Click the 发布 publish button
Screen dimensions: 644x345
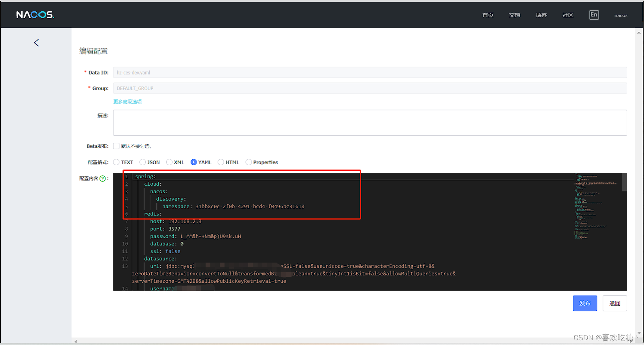tap(585, 303)
